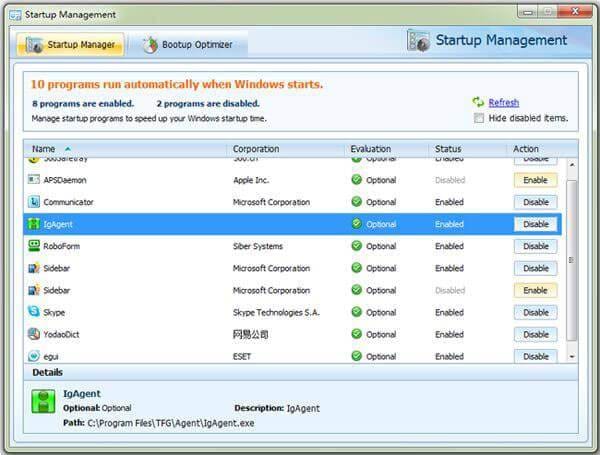
Task: Disable the IgAgent startup program
Action: [535, 224]
